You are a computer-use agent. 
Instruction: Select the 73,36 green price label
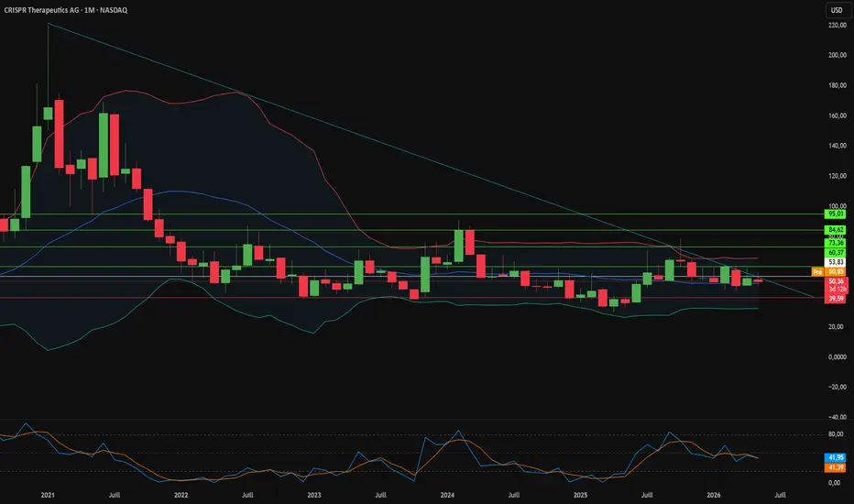(x=836, y=243)
